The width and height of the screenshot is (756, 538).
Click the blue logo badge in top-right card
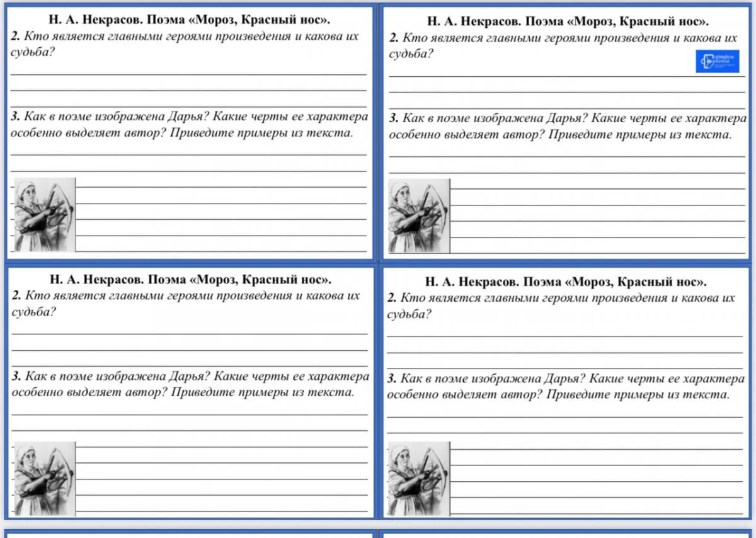pyautogui.click(x=717, y=62)
